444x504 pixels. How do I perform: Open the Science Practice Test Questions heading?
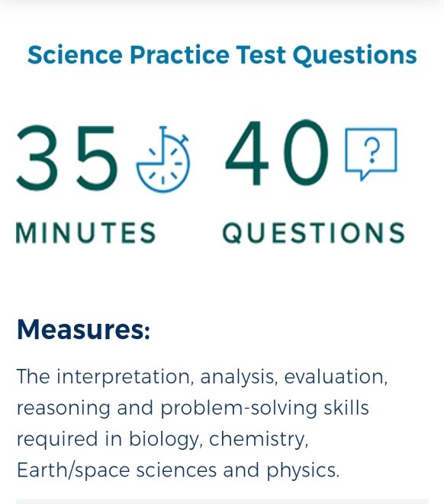(222, 55)
